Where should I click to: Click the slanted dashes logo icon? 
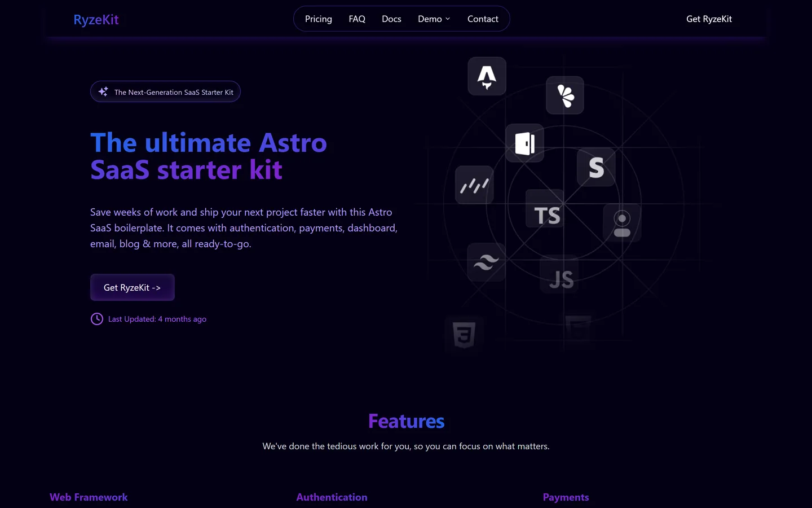click(474, 185)
